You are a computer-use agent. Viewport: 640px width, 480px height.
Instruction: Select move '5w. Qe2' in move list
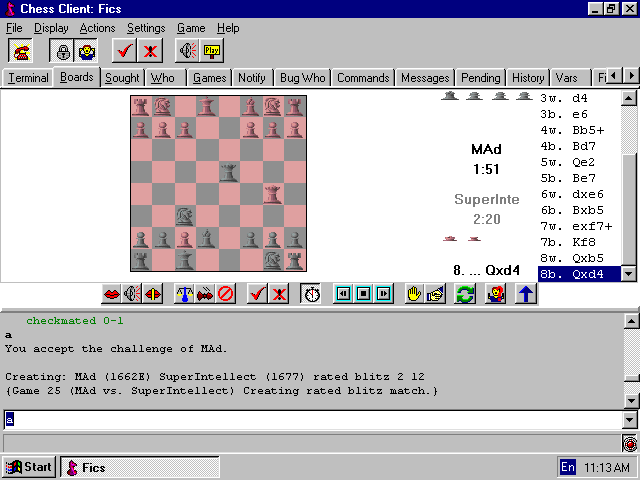pos(579,162)
